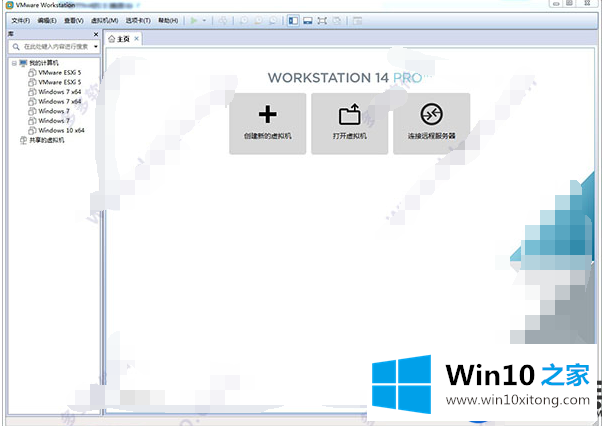Click the shared VMs icon beside 共享的虚拟机
This screenshot has width=602, height=426.
coord(24,140)
